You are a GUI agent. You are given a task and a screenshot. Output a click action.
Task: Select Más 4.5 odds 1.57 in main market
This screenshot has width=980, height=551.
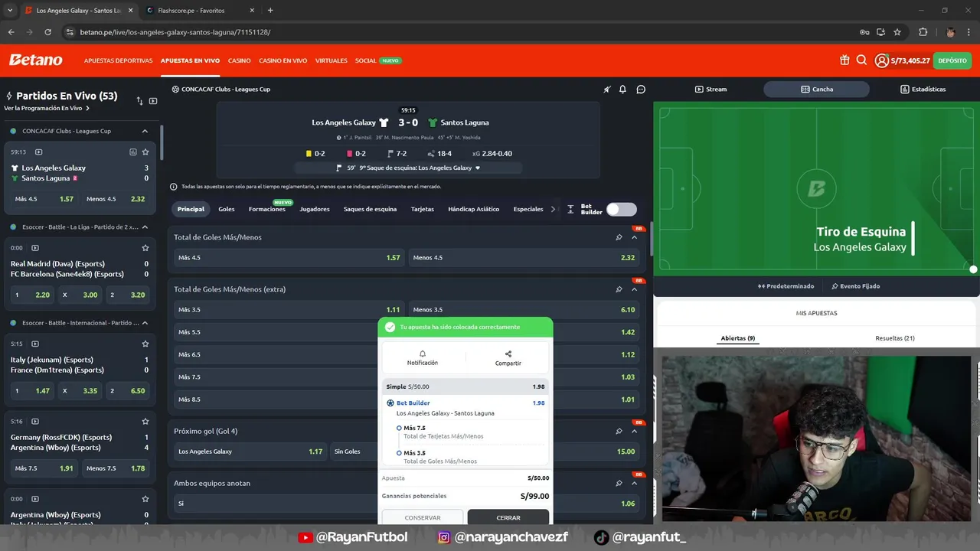click(289, 258)
